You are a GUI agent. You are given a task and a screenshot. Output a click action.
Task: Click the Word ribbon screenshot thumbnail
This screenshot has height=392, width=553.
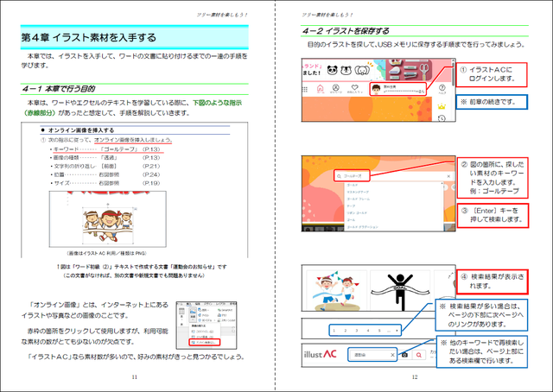207,325
